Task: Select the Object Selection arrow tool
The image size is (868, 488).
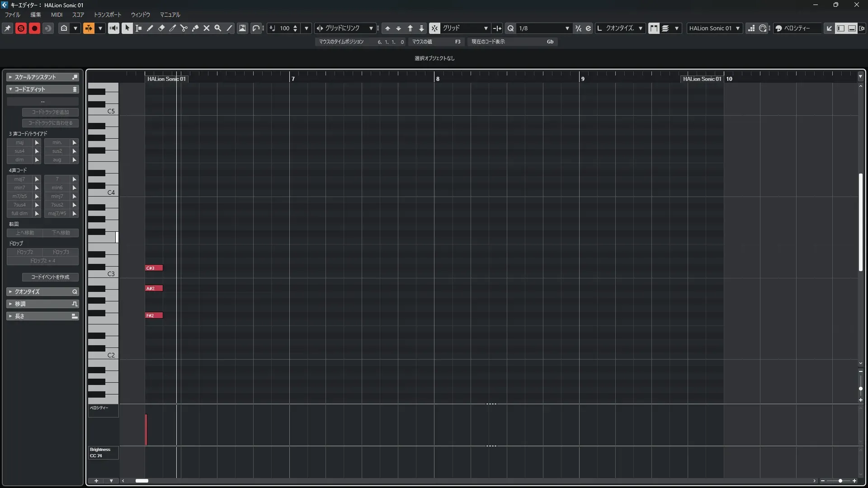Action: (x=127, y=28)
